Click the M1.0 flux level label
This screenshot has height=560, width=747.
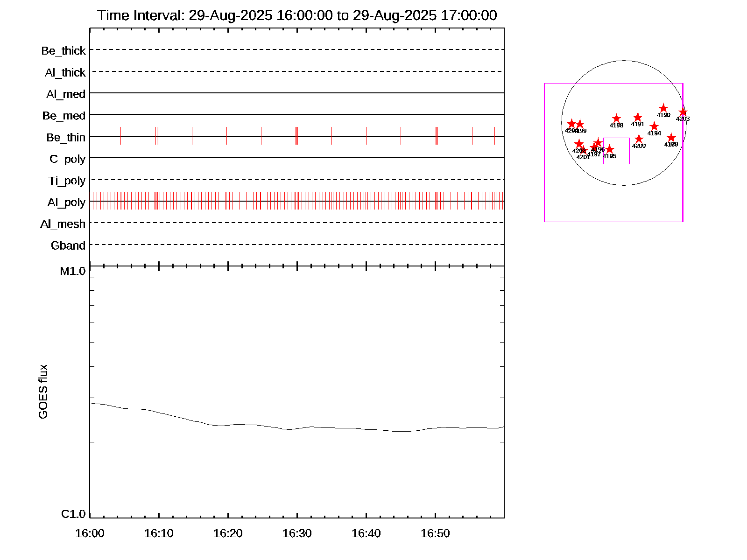coord(73,271)
